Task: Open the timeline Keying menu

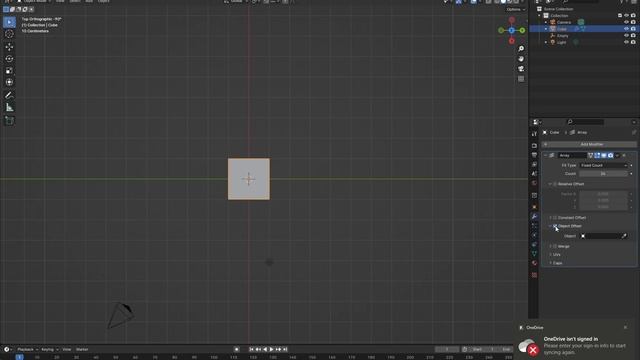Action: [49, 349]
